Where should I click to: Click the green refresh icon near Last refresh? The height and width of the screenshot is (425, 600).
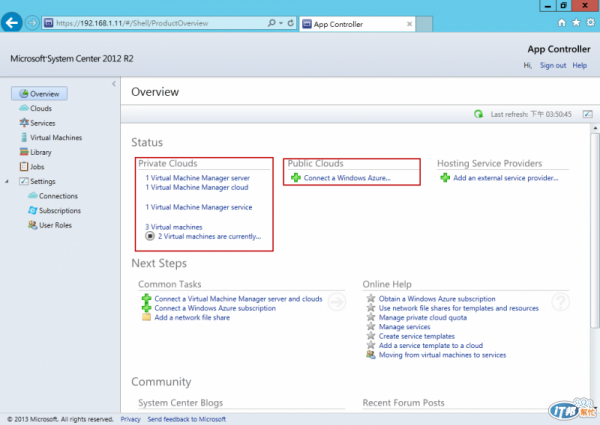point(478,114)
